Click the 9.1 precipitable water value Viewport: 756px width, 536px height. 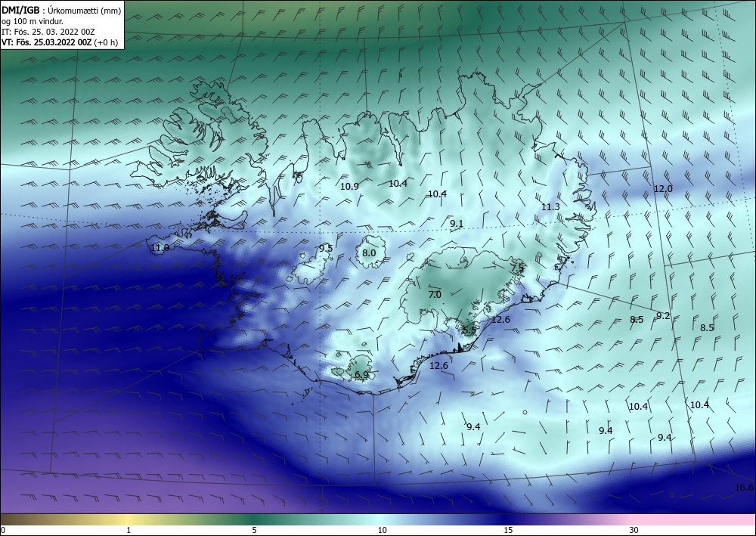point(457,223)
